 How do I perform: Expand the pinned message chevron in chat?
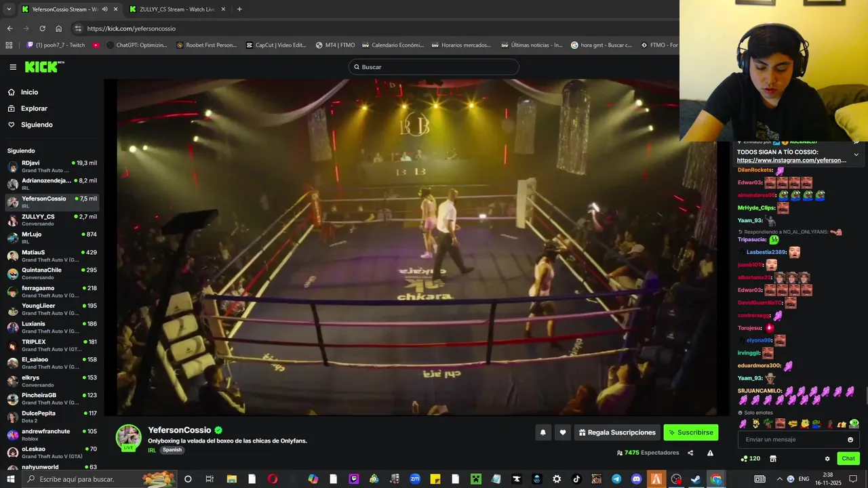(x=856, y=155)
